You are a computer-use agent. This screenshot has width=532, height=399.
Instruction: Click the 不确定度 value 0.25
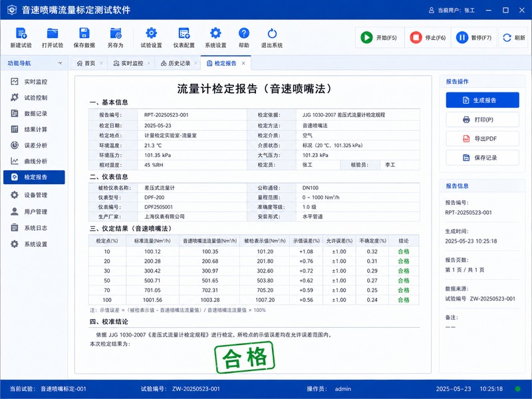coord(372,290)
